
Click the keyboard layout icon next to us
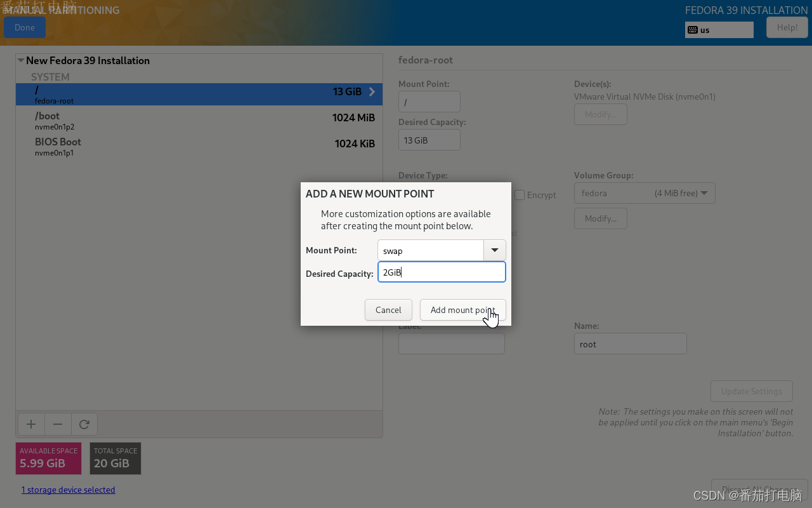[x=693, y=30]
